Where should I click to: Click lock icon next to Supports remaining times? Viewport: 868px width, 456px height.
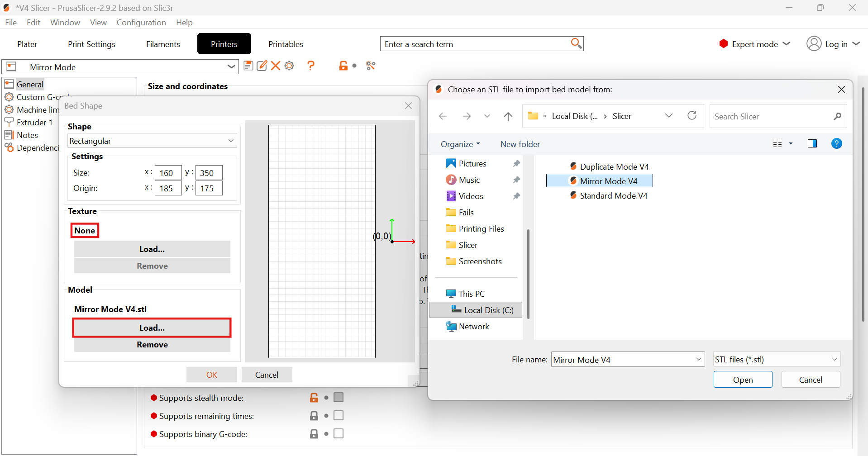coord(314,416)
